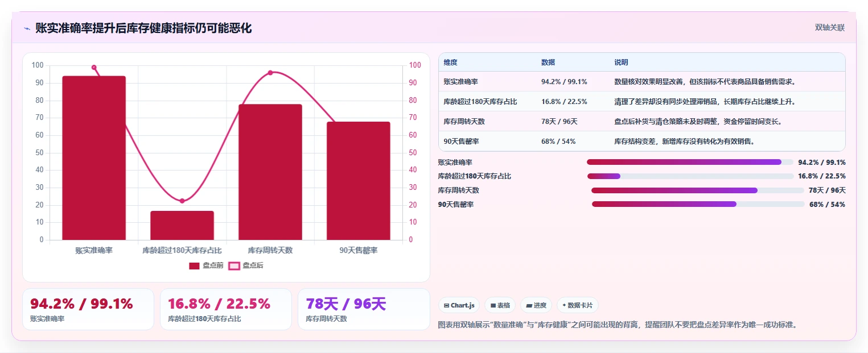Click the 账实准确率 bar in the chart

click(x=94, y=158)
